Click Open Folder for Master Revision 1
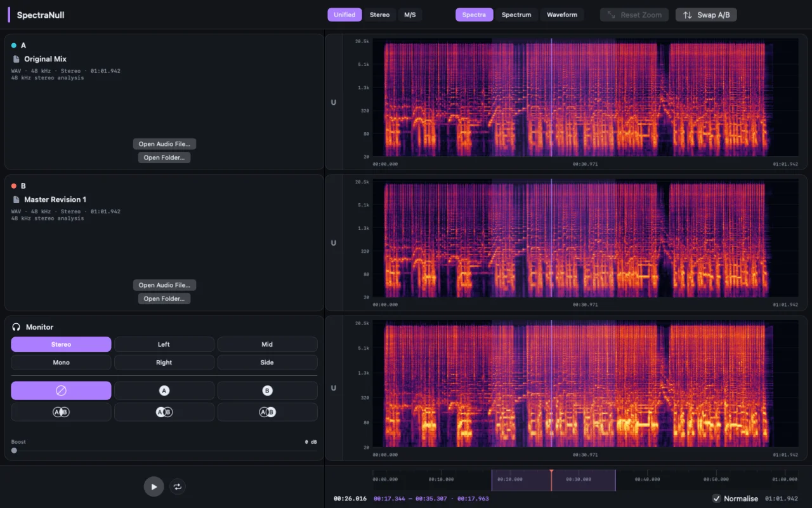812x508 pixels. coord(164,298)
